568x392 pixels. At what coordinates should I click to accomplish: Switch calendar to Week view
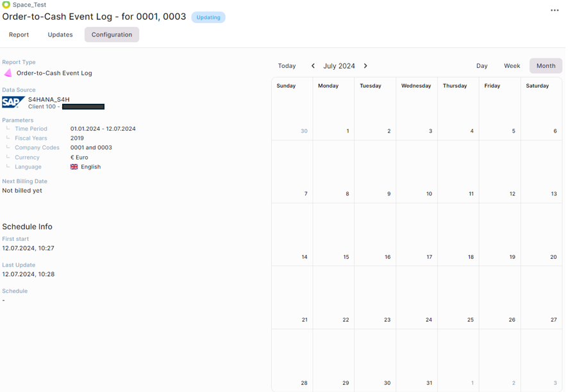pyautogui.click(x=512, y=65)
